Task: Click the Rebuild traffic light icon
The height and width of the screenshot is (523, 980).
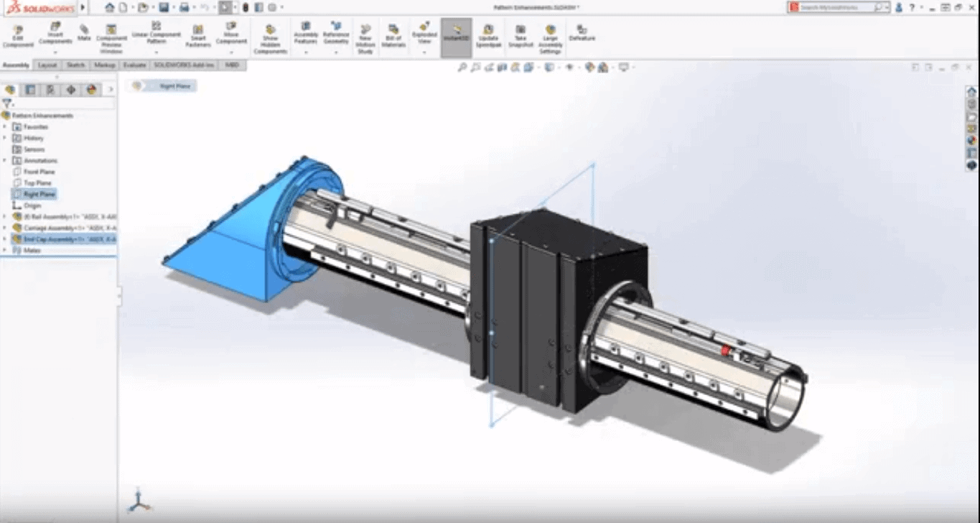Action: [246, 7]
